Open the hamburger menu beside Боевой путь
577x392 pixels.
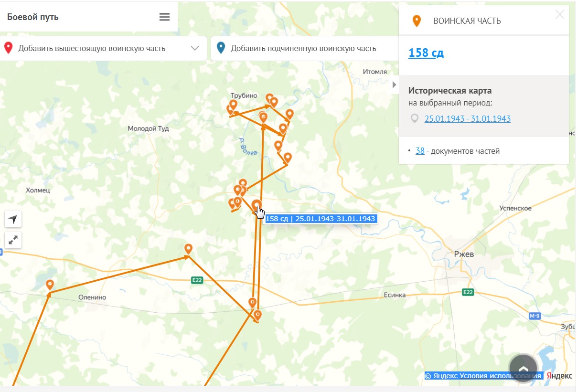[x=164, y=17]
